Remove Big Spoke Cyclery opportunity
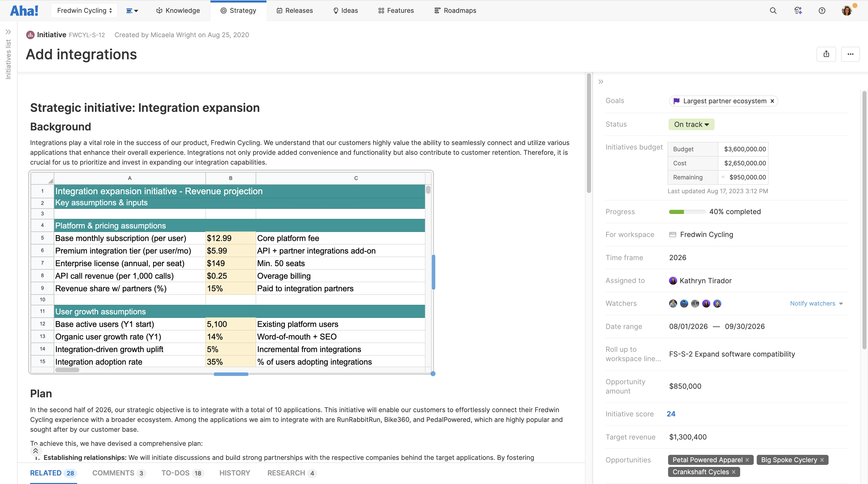Screen dimensions: 868x484 (822, 460)
